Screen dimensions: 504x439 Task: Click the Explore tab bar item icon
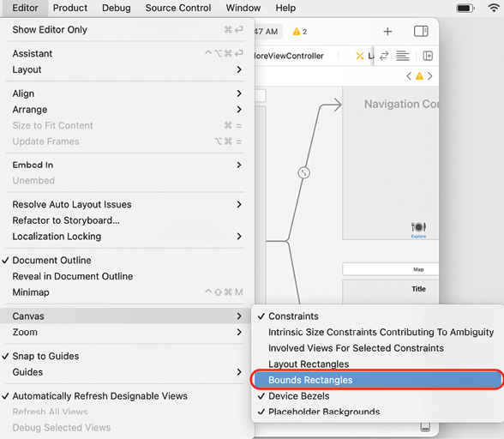click(418, 230)
